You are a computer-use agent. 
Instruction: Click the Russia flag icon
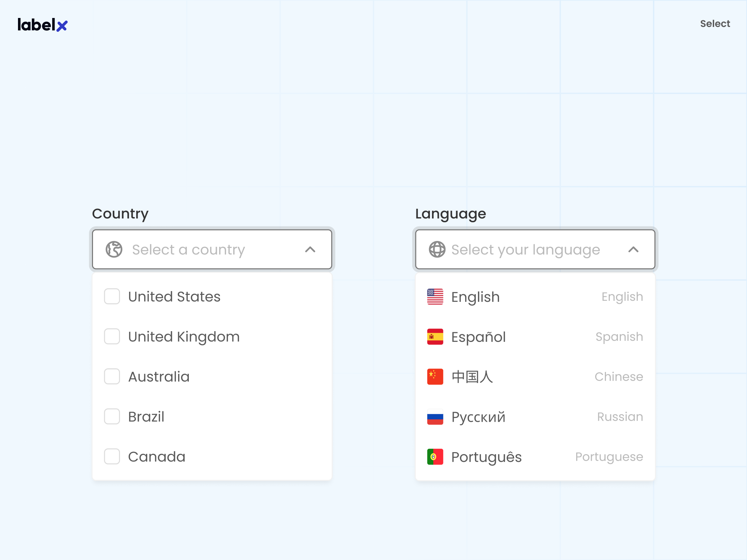435,417
